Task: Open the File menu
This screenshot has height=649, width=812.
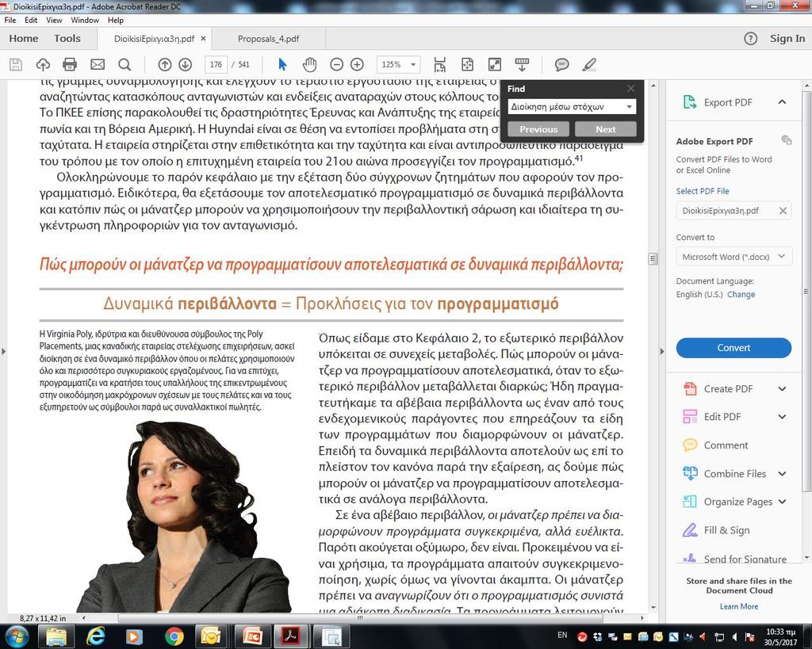Action: [x=10, y=20]
